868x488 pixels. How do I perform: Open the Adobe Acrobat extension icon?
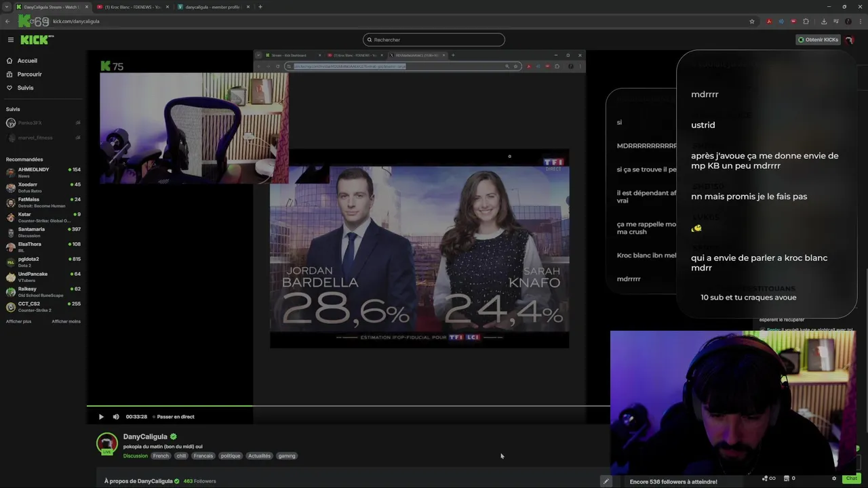[769, 21]
